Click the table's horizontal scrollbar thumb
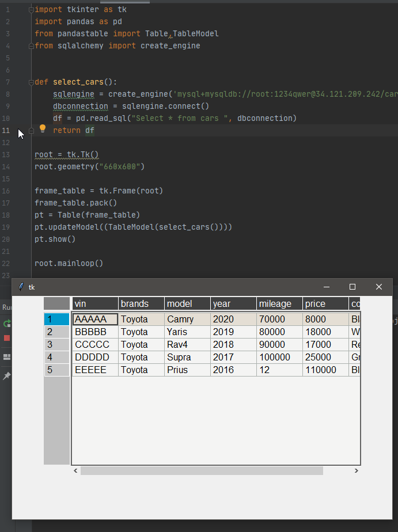The height and width of the screenshot is (532, 398). pos(202,471)
